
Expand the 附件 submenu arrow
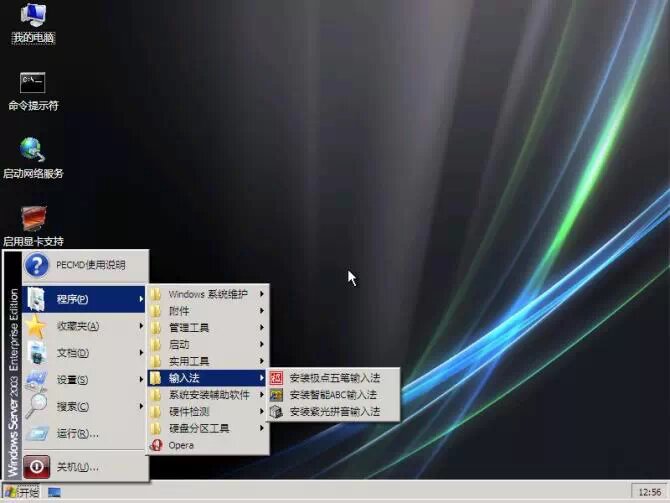pyautogui.click(x=262, y=311)
